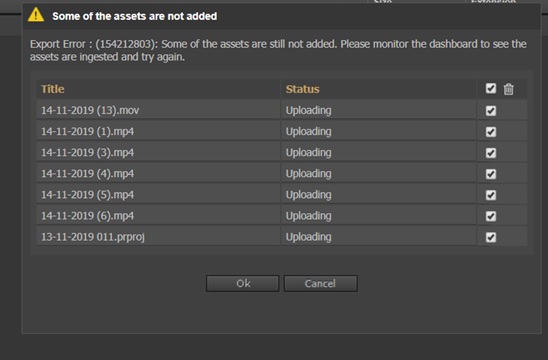Click the Ok button
548x360 pixels.
(243, 283)
